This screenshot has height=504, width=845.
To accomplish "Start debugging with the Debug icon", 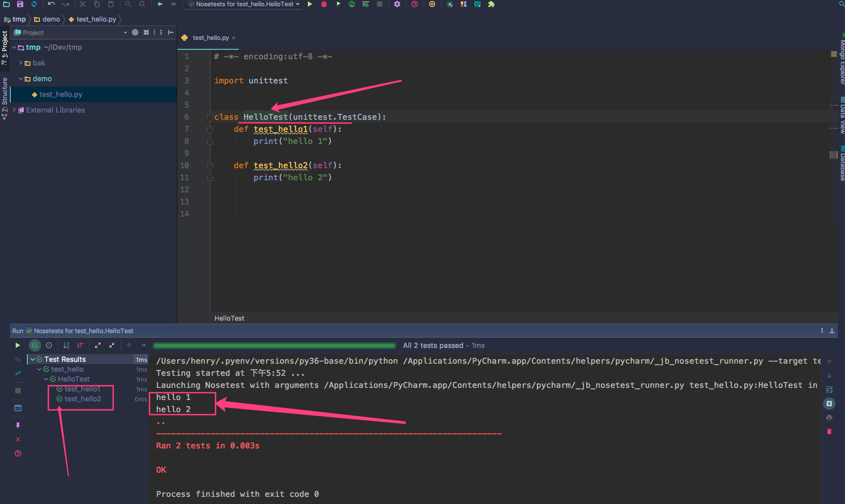I will pyautogui.click(x=324, y=4).
